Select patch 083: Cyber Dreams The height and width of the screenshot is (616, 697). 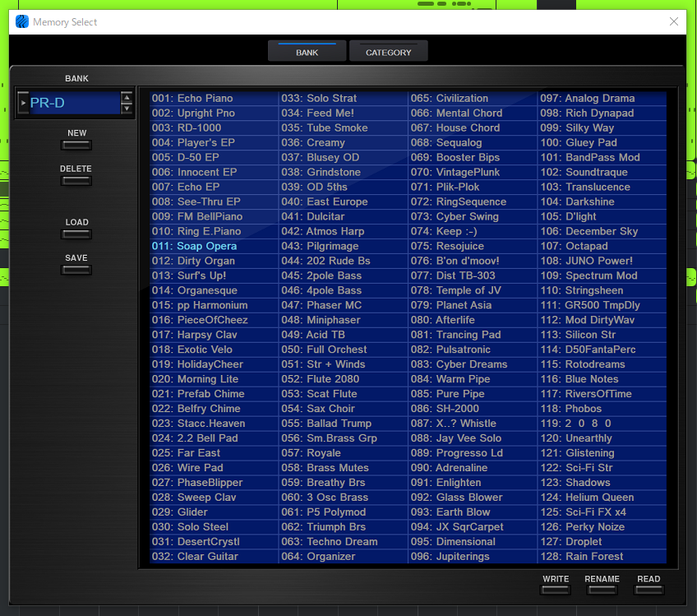click(473, 364)
